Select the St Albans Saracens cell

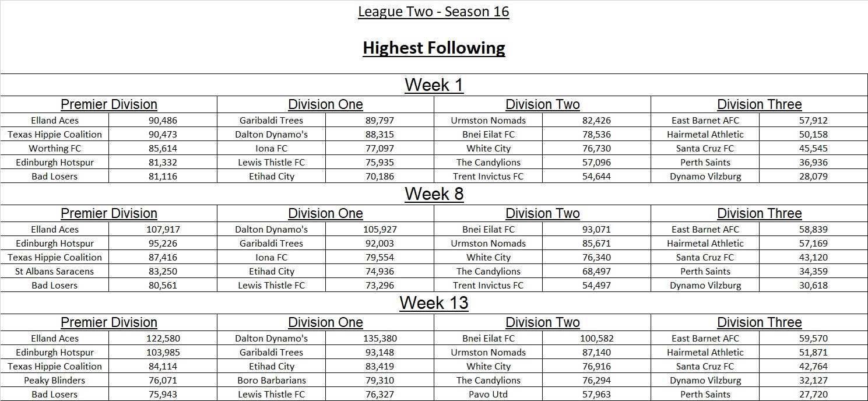(55, 272)
